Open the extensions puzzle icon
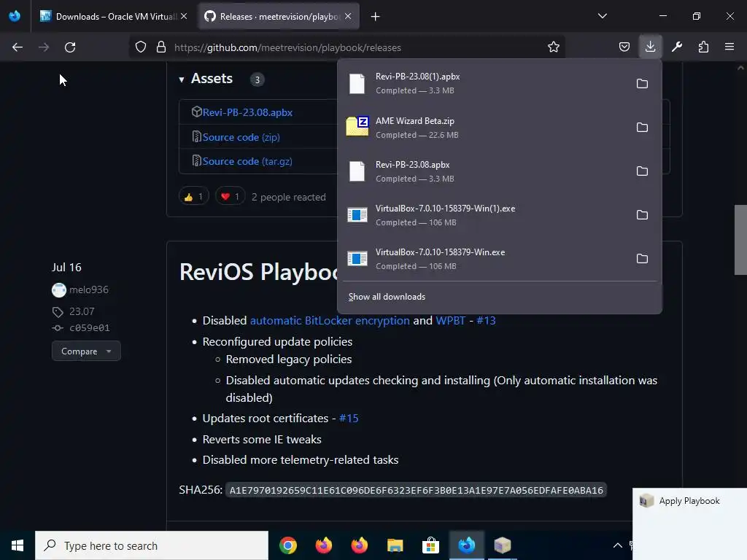The image size is (747, 560). (703, 47)
